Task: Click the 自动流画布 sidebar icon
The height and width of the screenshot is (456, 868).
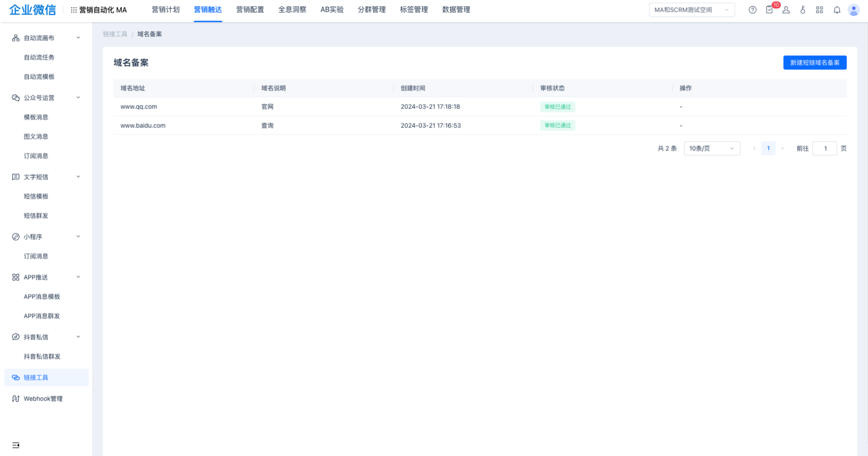Action: coord(16,38)
